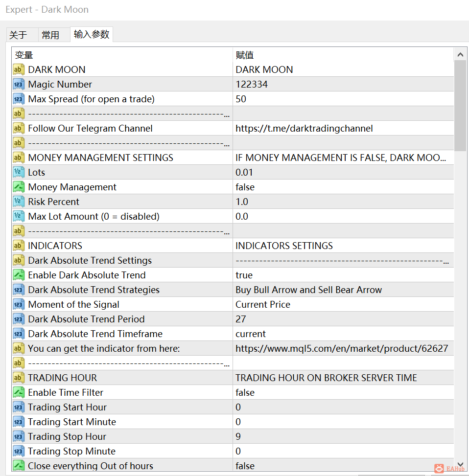Open the Buy Bull Arrow and Sell Bear Arrow dropdown
This screenshot has height=476, width=469.
(x=343, y=290)
